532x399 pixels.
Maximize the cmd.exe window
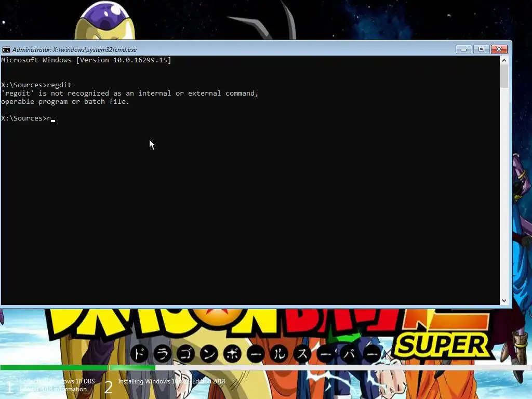tap(481, 49)
